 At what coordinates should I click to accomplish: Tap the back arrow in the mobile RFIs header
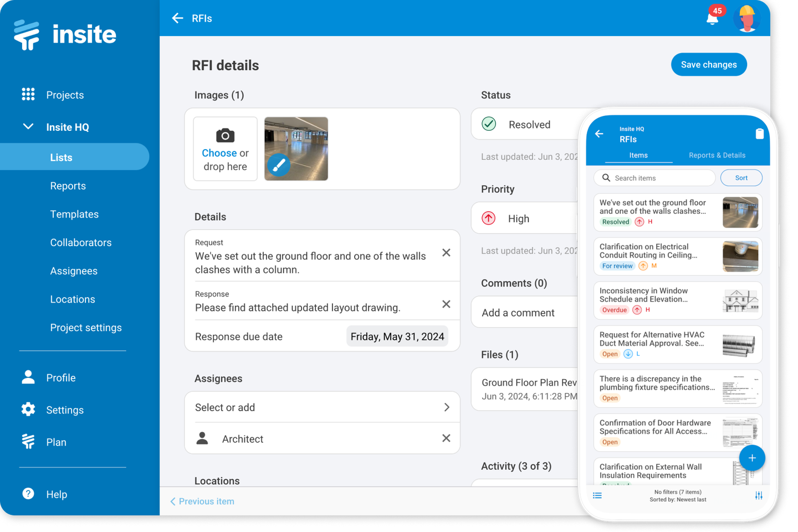pyautogui.click(x=599, y=134)
